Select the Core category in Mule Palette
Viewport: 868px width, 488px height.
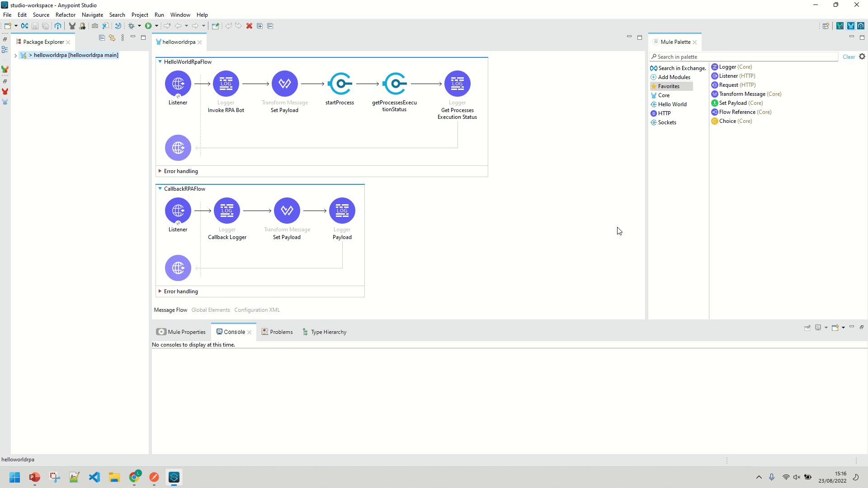point(664,95)
